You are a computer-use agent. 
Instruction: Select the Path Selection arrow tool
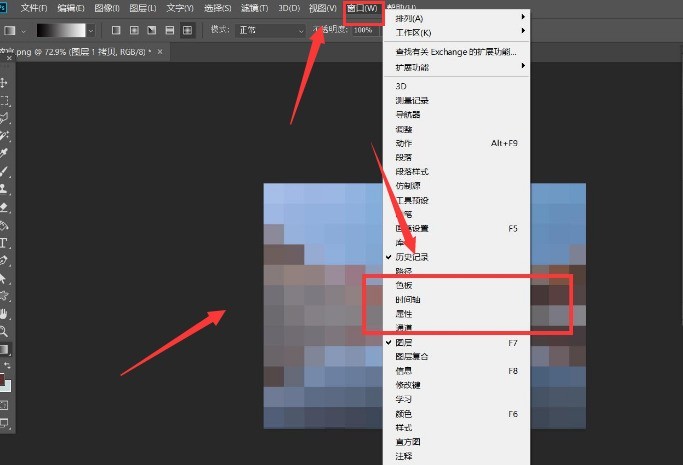pyautogui.click(x=4, y=279)
